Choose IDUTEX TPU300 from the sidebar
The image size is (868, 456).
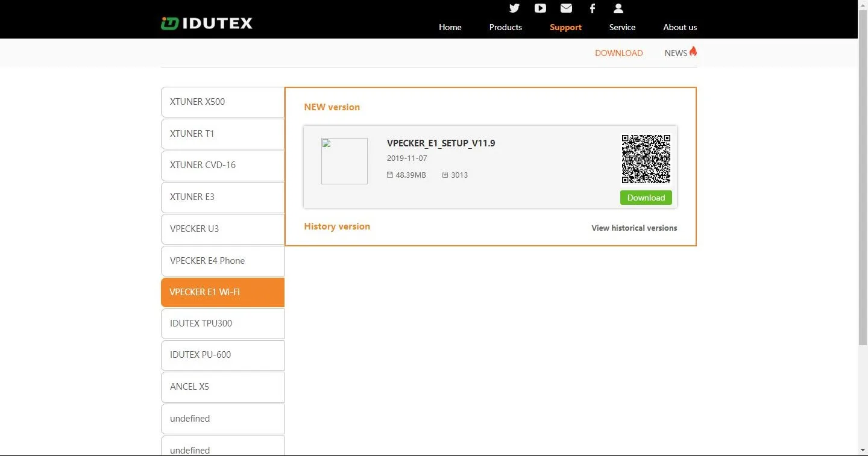coord(222,323)
